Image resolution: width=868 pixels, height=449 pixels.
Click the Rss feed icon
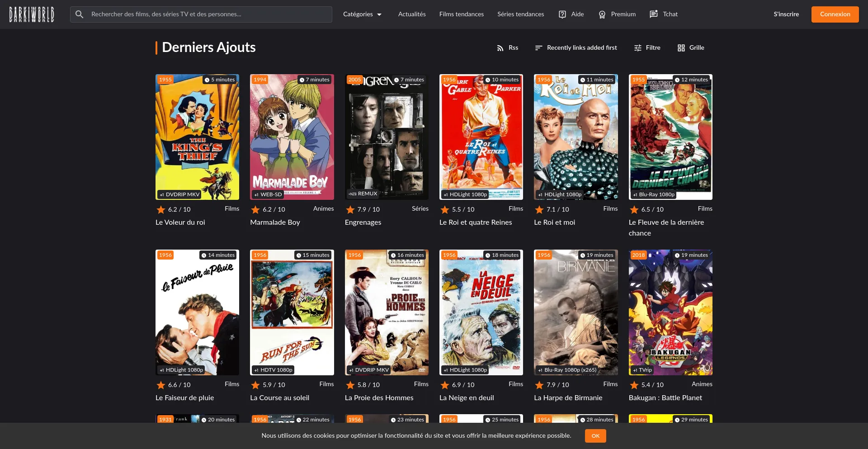click(500, 48)
